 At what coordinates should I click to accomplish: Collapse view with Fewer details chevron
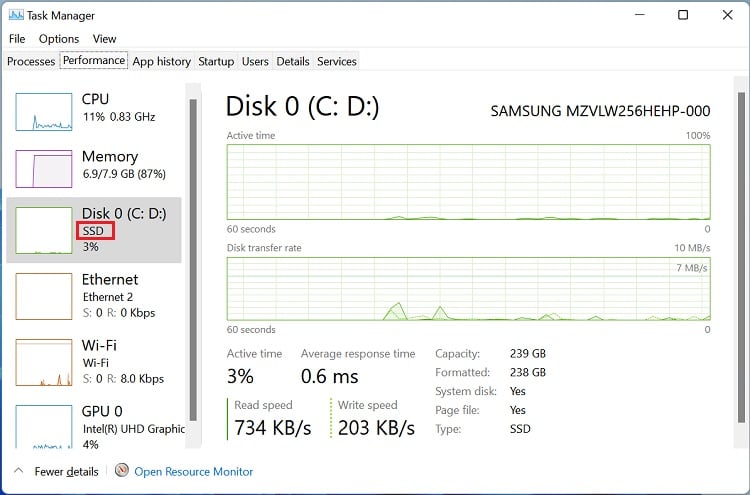coord(19,471)
